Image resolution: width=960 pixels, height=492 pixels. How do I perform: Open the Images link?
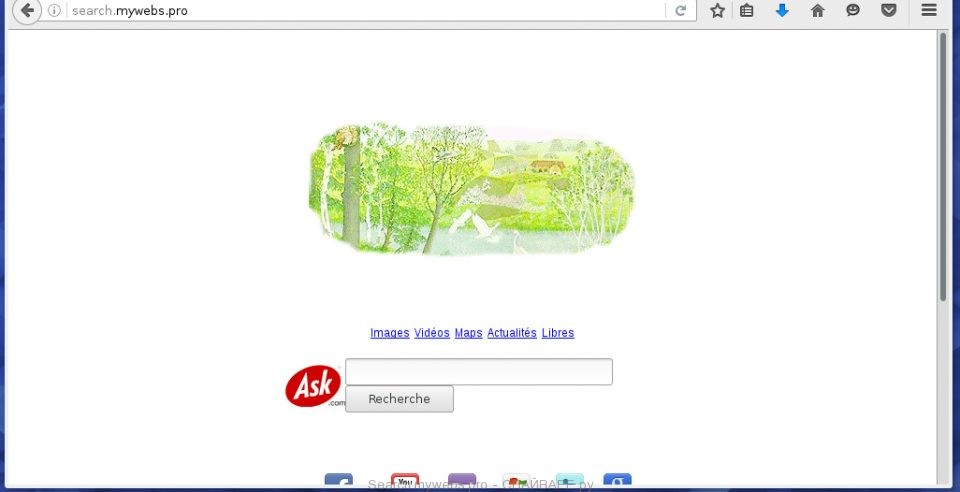(x=389, y=333)
